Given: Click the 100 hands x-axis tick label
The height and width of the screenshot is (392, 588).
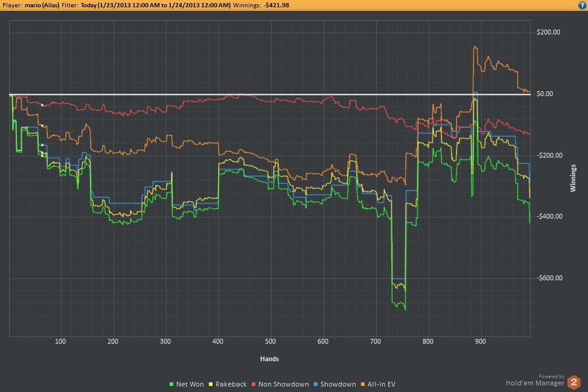Looking at the screenshot, I should (x=60, y=341).
